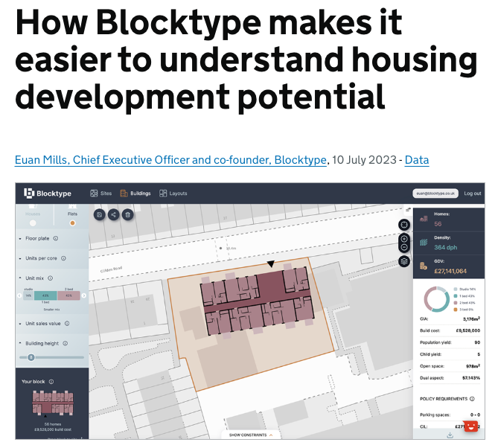
Task: Click the fit-to-screen map button
Action: point(404,225)
